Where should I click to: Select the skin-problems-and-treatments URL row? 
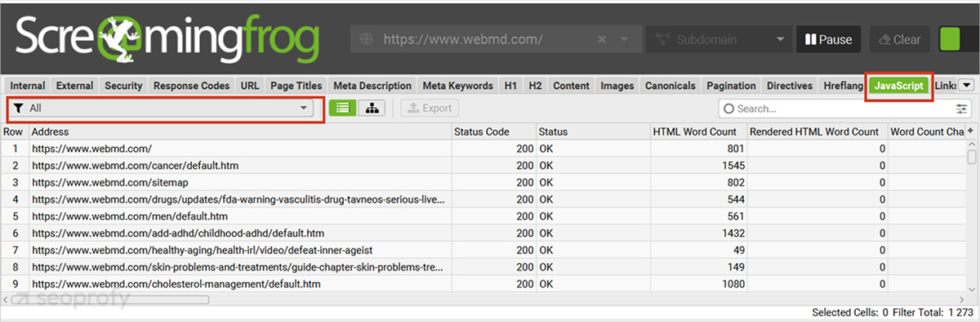240,267
